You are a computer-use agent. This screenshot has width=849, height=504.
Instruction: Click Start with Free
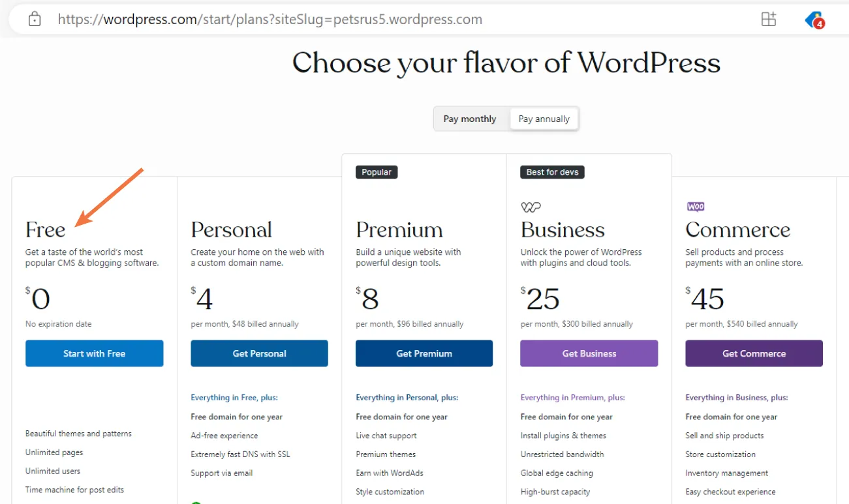[x=94, y=353]
